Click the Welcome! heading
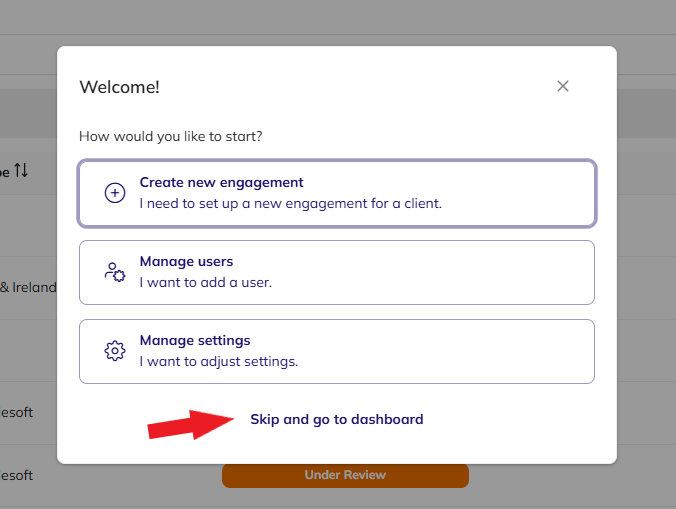676x509 pixels. tap(120, 87)
